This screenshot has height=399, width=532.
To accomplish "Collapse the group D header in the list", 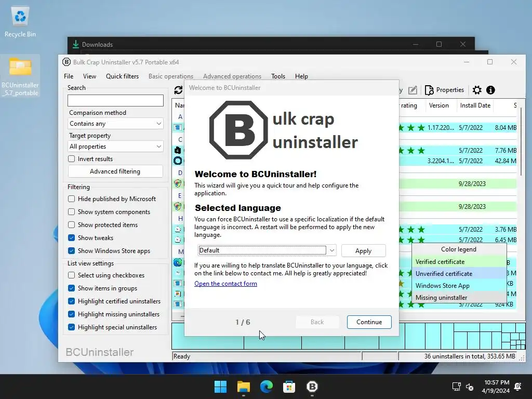I will [x=180, y=172].
